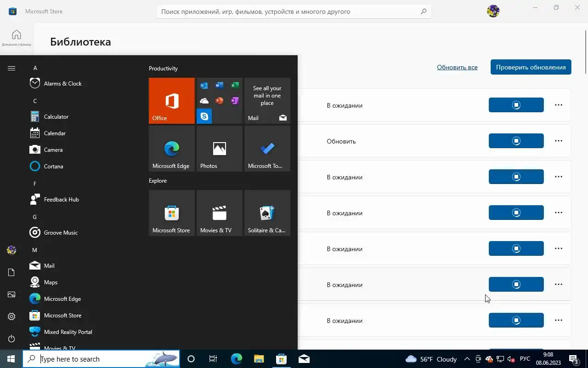Click the Explore group header
The image size is (588, 368).
pos(158,180)
